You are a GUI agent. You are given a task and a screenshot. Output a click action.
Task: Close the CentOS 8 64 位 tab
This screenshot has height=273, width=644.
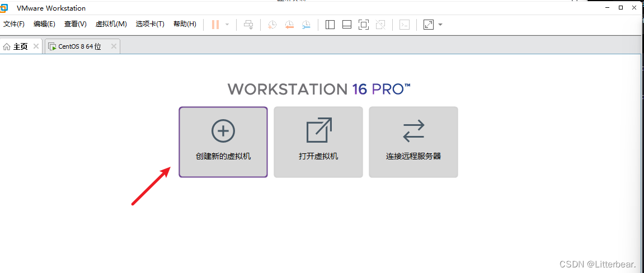[x=114, y=46]
